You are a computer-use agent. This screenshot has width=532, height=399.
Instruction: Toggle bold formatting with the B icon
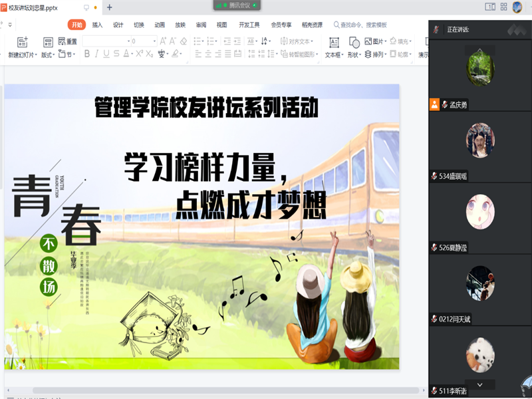tap(86, 53)
